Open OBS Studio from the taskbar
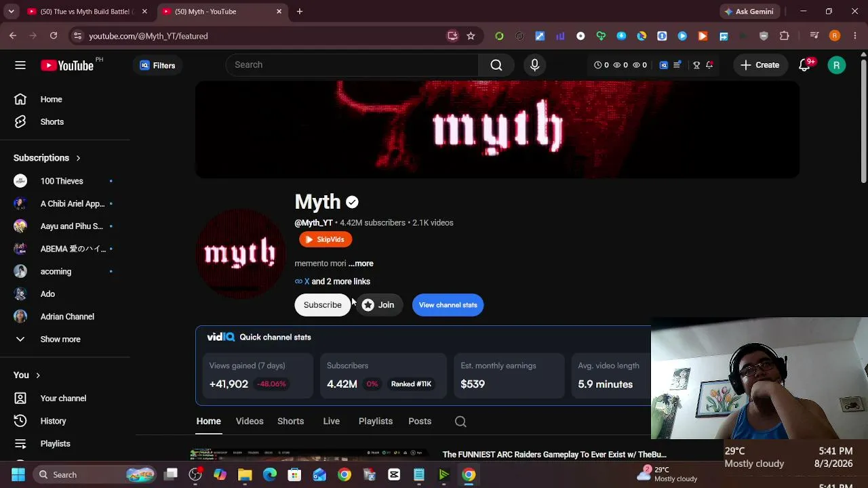868x488 pixels. coord(195,474)
